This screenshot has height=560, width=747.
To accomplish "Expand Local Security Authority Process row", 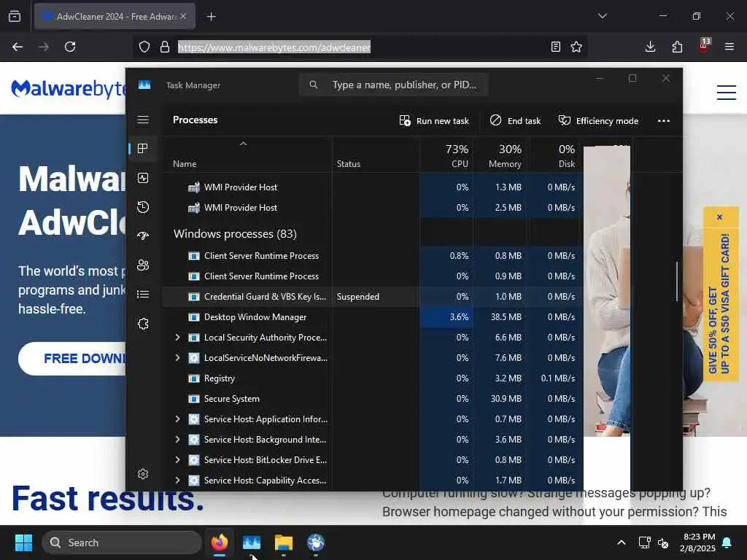I will (178, 337).
